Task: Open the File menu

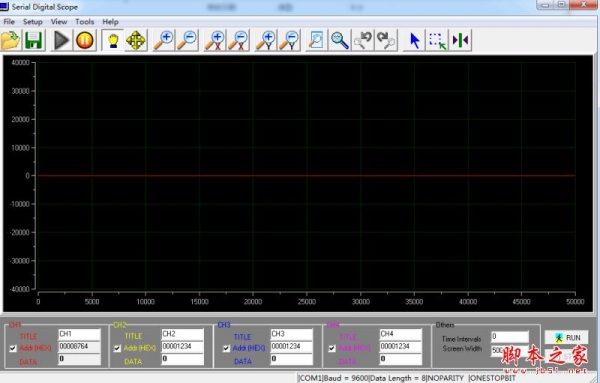Action: [9, 22]
